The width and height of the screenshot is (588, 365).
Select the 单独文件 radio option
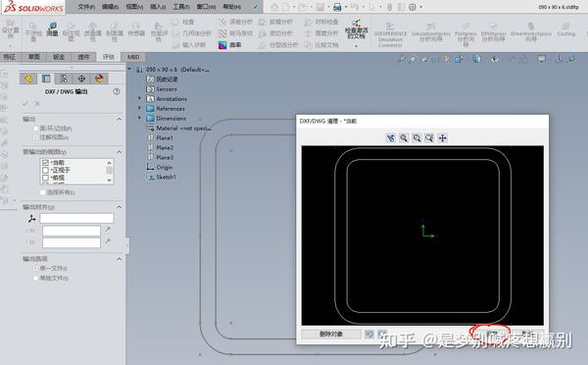coord(35,279)
